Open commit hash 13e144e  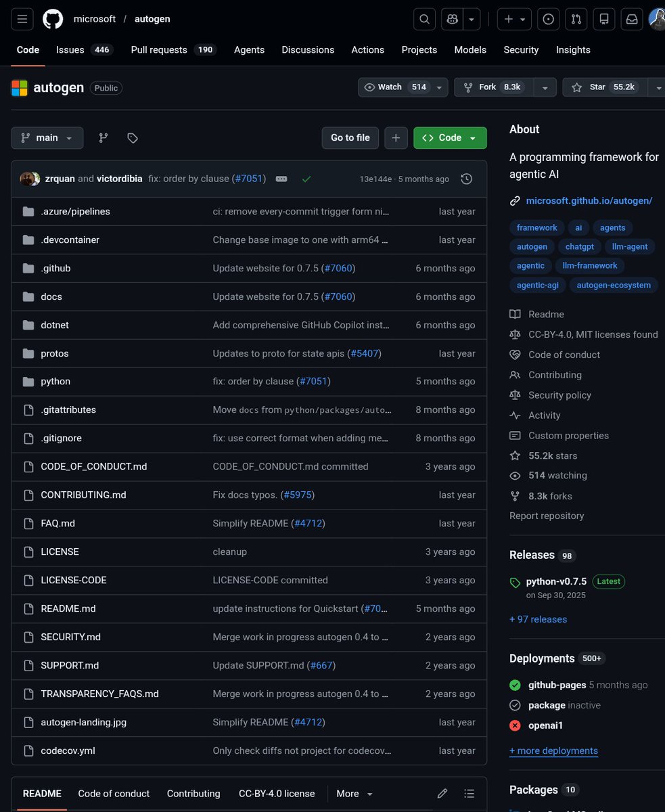pyautogui.click(x=375, y=179)
